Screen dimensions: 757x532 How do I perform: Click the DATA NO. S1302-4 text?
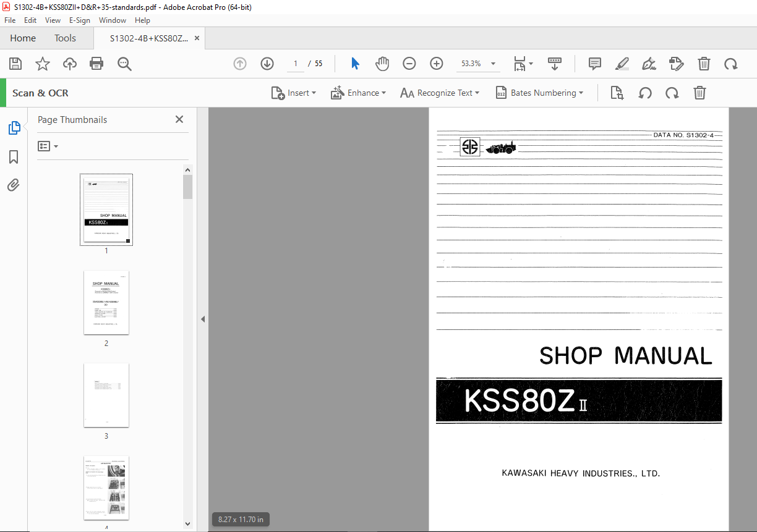[x=684, y=135]
